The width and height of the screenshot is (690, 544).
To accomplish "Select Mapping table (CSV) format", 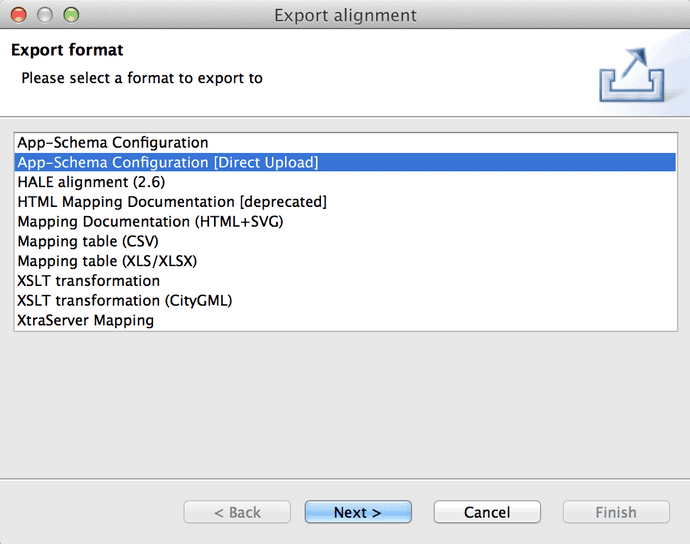I will point(345,241).
